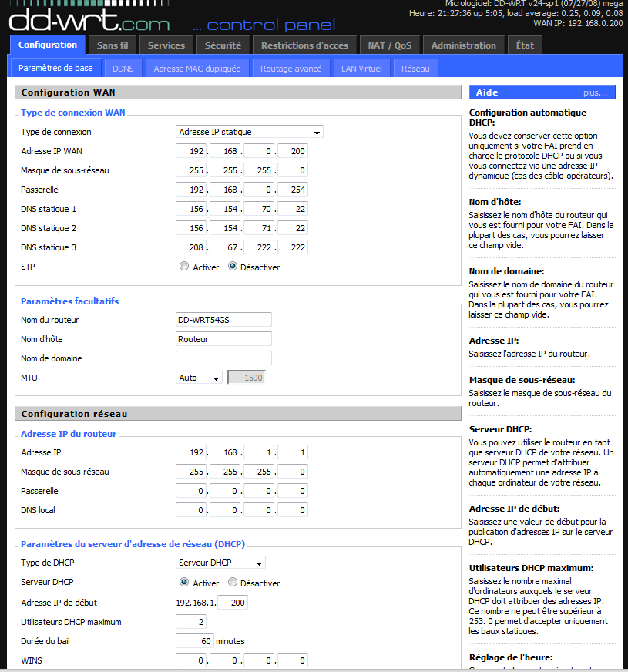This screenshot has width=628, height=672.
Task: Open Type de connexion dropdown
Action: pos(250,132)
